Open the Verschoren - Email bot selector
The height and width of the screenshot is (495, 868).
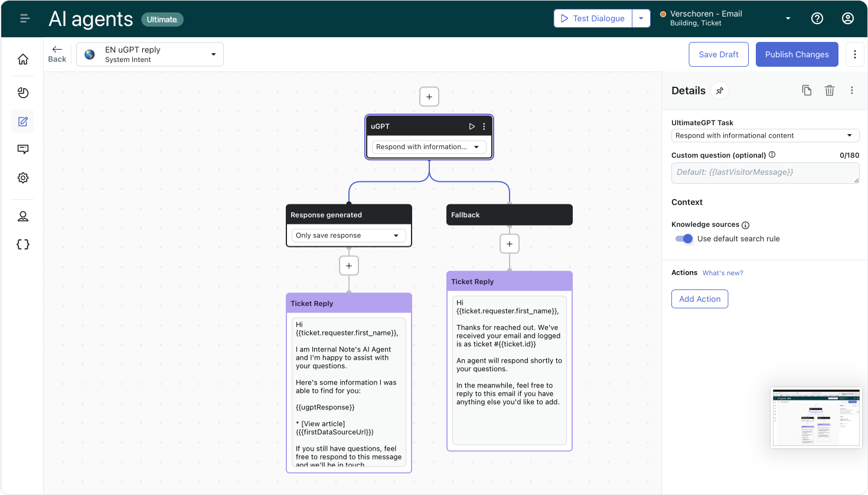click(x=725, y=18)
